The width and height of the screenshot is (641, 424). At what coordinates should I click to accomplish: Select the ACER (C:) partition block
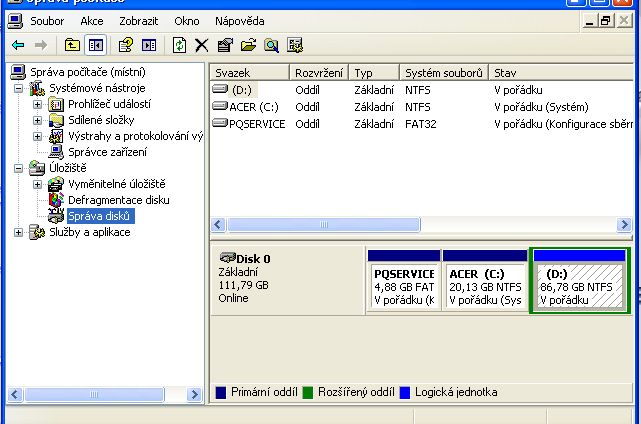click(x=485, y=286)
